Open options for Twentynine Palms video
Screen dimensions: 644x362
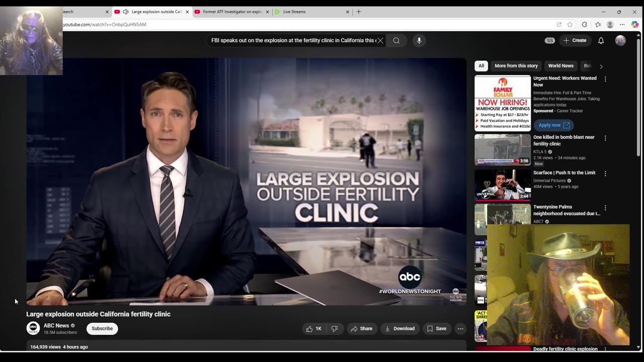point(605,208)
